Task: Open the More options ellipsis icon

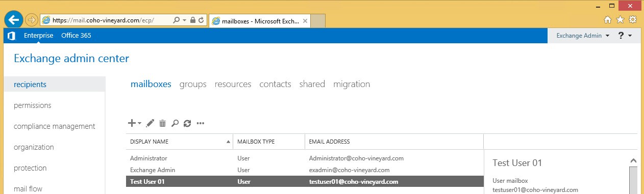Action: pyautogui.click(x=200, y=123)
